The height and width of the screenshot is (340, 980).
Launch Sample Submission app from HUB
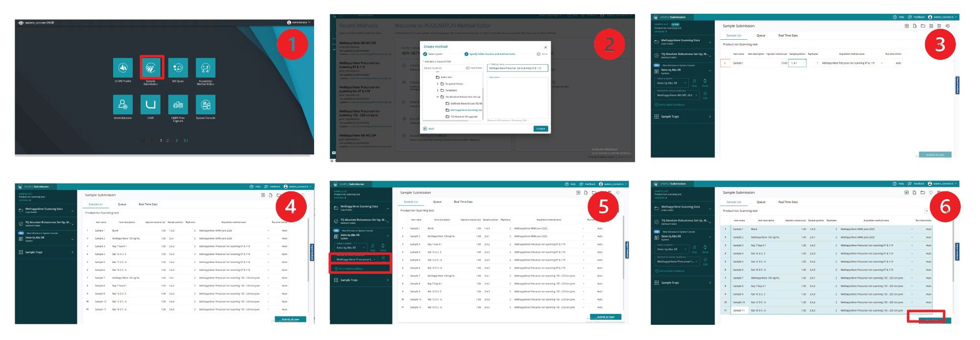pyautogui.click(x=150, y=68)
